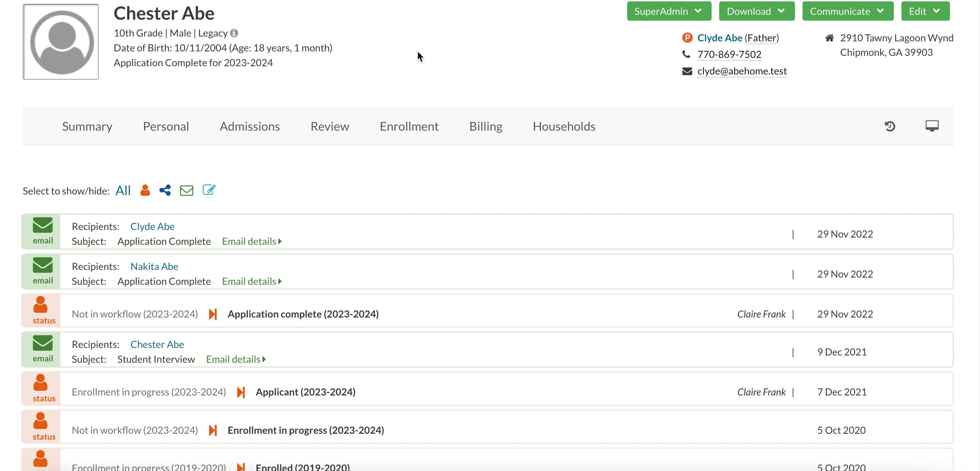Open the SuperAdmin dropdown

click(668, 11)
